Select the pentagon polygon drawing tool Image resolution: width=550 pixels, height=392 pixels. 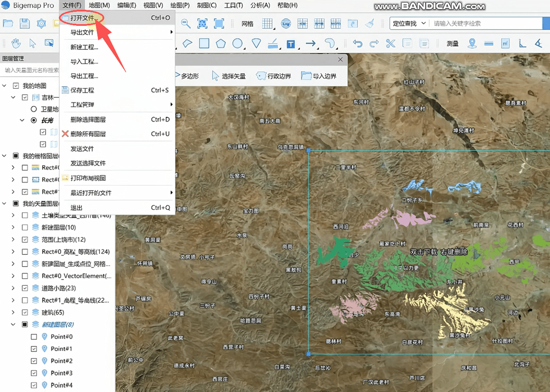click(x=221, y=43)
